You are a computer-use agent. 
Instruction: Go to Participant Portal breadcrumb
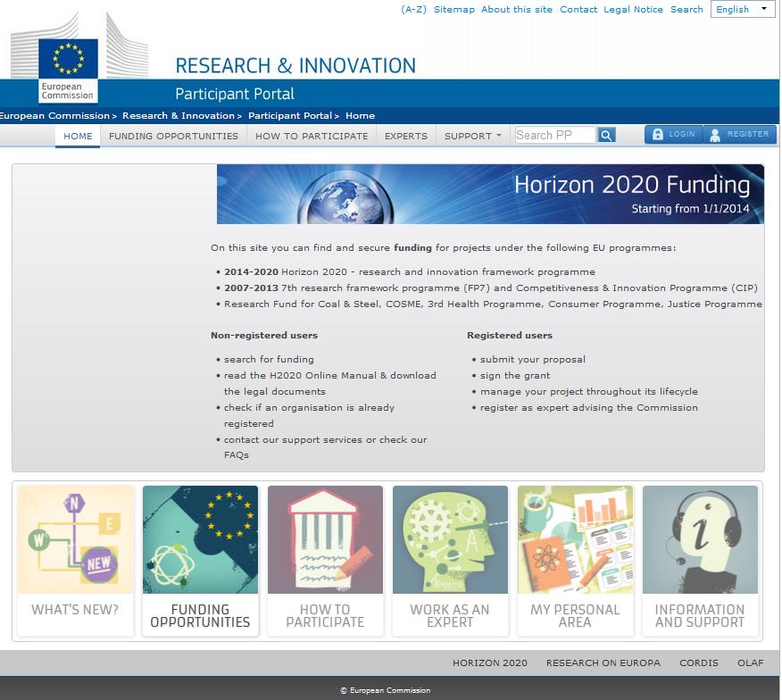[290, 116]
